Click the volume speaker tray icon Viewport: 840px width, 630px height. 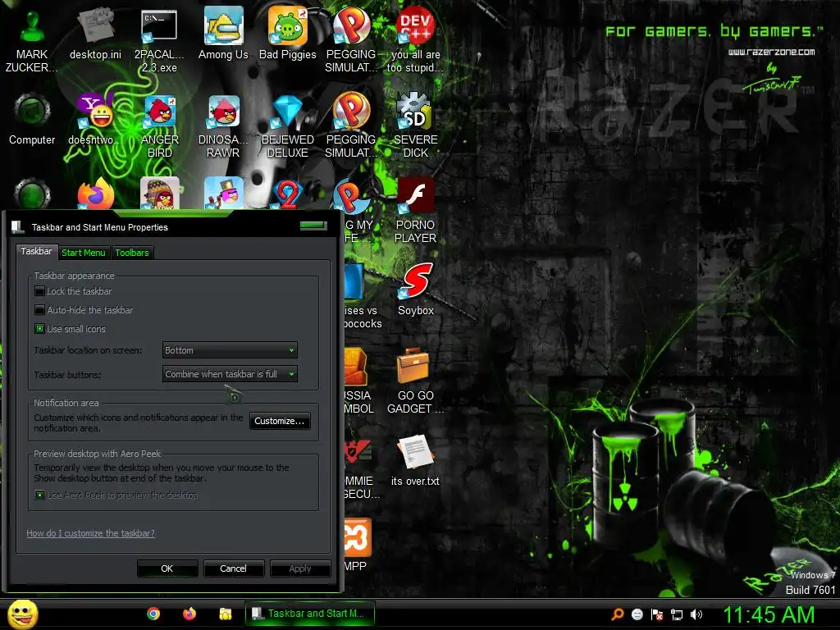[x=696, y=614]
